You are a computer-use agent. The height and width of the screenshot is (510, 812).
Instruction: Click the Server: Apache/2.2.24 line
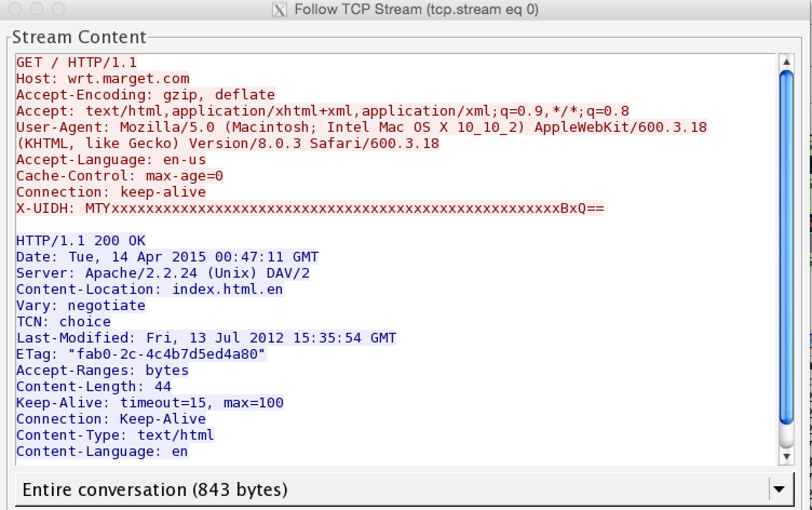click(x=163, y=273)
